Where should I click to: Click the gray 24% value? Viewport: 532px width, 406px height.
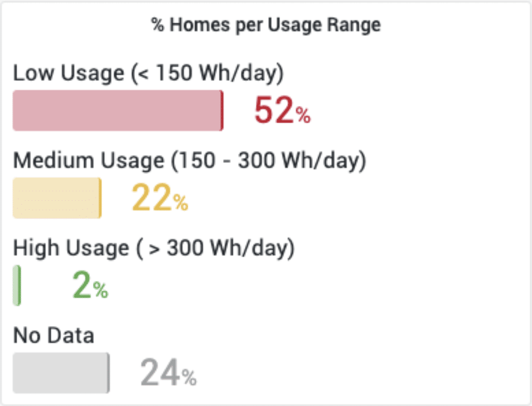point(168,373)
